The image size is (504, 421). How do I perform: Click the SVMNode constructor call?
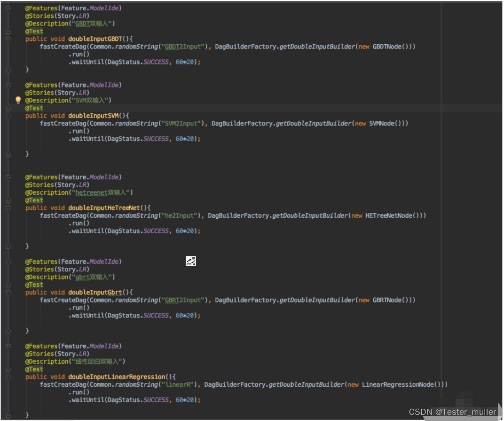click(386, 124)
